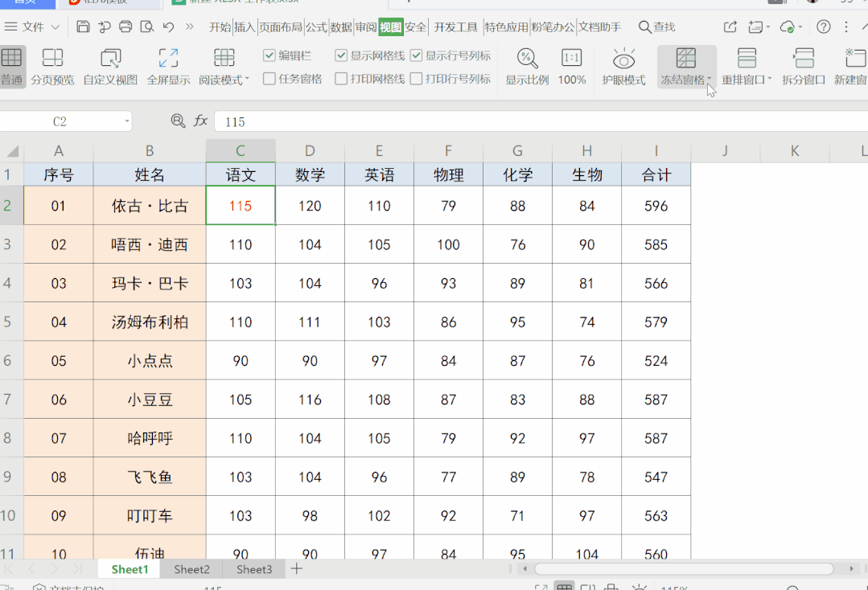Click the fx insert function icon
This screenshot has height=590, width=868.
(200, 121)
